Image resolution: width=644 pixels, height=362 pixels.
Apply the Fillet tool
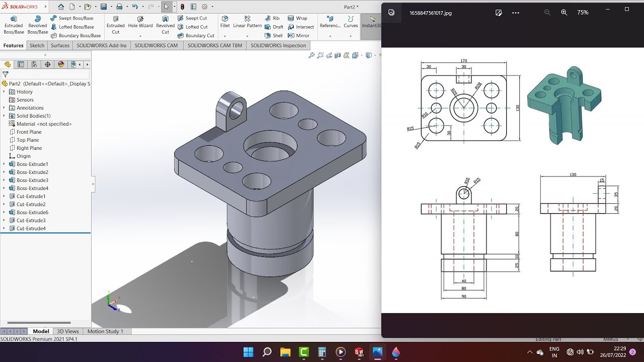pos(225,22)
